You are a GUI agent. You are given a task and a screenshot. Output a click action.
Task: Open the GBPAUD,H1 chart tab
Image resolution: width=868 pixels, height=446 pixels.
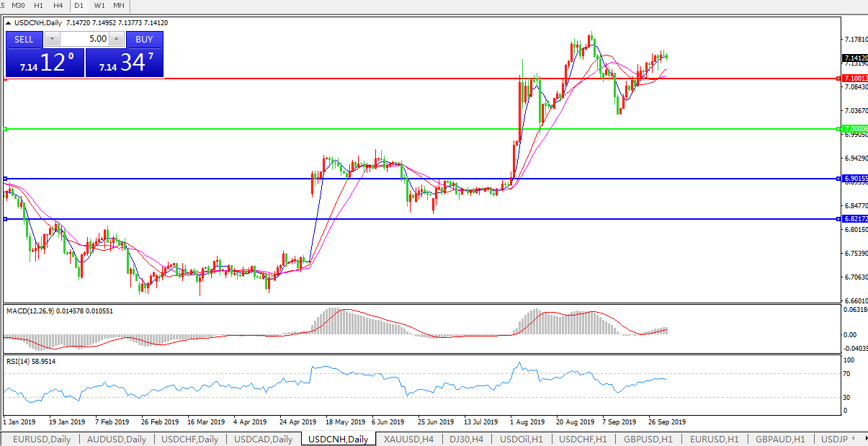[x=777, y=439]
